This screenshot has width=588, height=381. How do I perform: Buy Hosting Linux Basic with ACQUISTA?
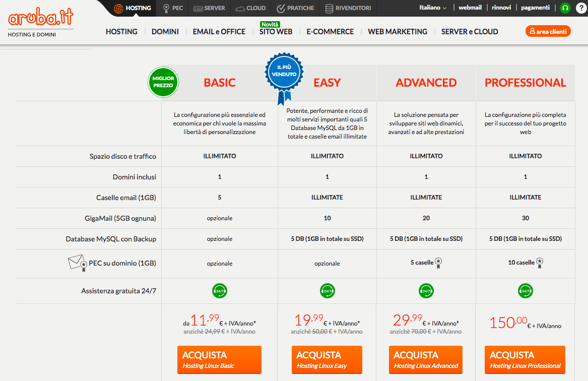(219, 360)
